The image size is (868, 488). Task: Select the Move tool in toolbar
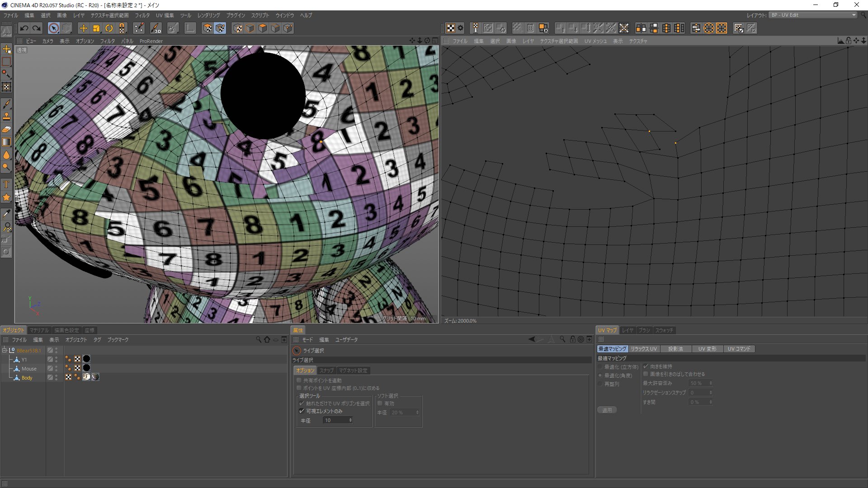pos(84,28)
